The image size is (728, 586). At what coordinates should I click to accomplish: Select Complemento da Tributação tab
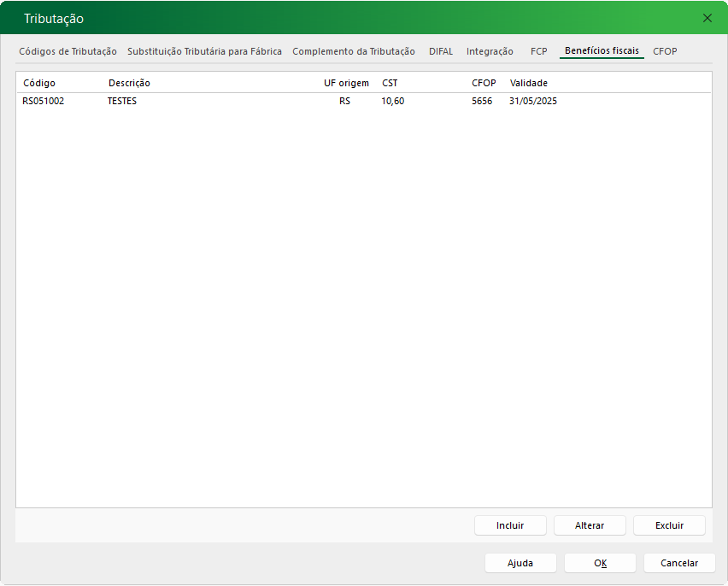[354, 51]
